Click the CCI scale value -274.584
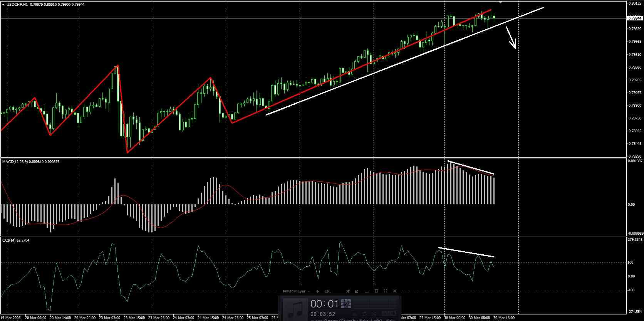 635,311
